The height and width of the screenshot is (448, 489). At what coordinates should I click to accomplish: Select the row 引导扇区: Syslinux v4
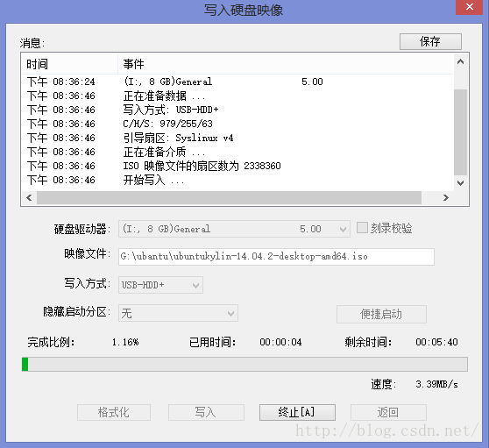(x=237, y=138)
